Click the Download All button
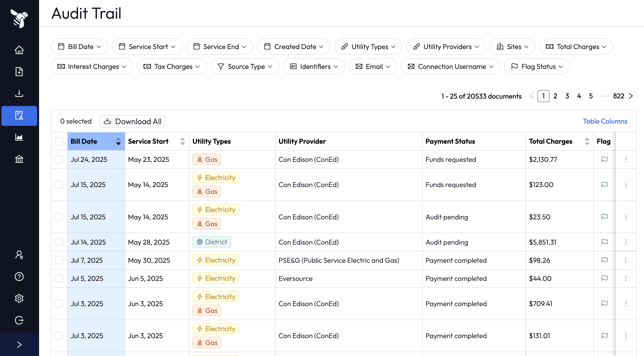 [x=132, y=121]
